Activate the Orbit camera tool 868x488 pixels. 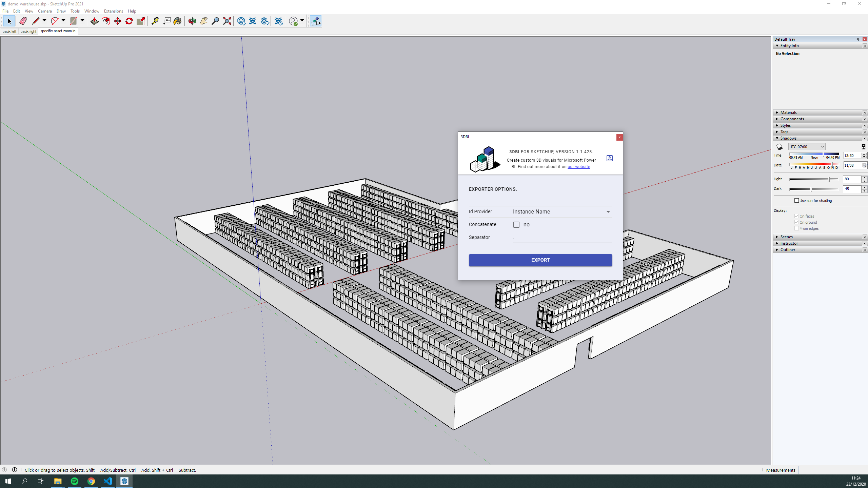(192, 21)
